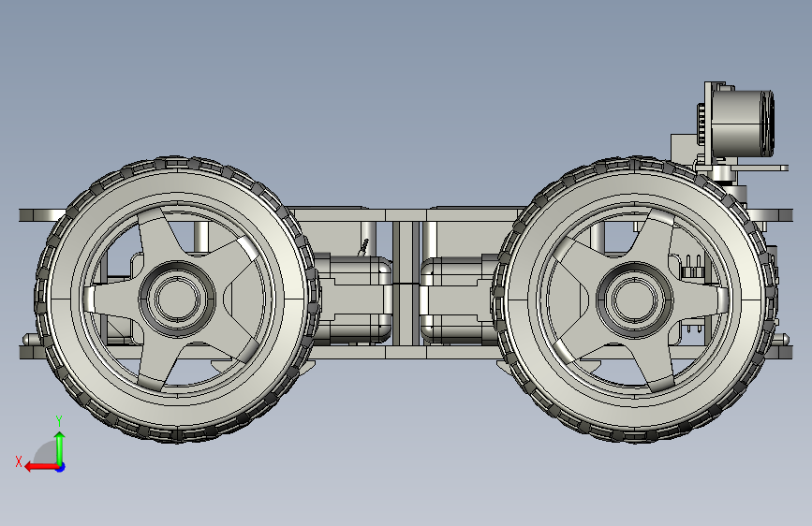The height and width of the screenshot is (526, 812).
Task: Select the upper chassis plate at center
Action: 406,215
